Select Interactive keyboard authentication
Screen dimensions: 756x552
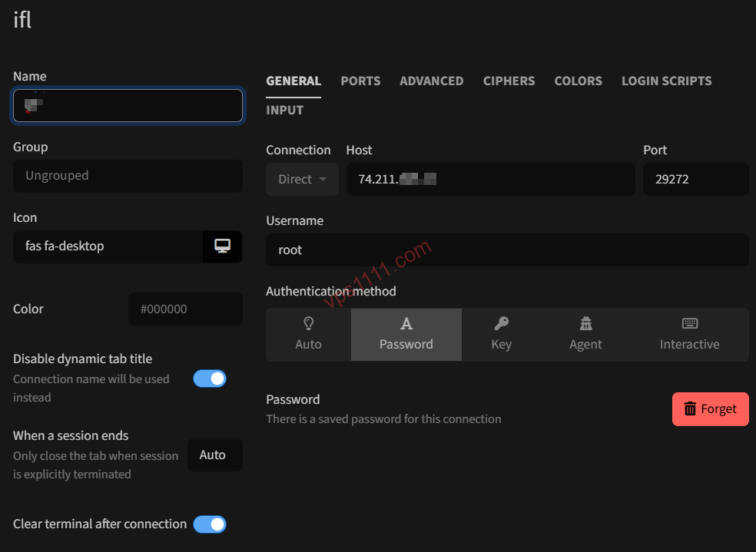click(x=689, y=334)
